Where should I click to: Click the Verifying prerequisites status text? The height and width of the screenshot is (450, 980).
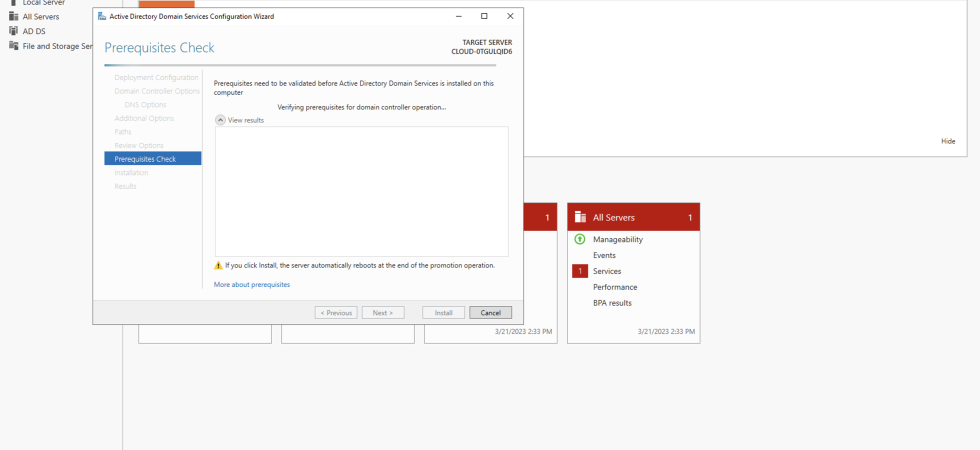click(362, 108)
